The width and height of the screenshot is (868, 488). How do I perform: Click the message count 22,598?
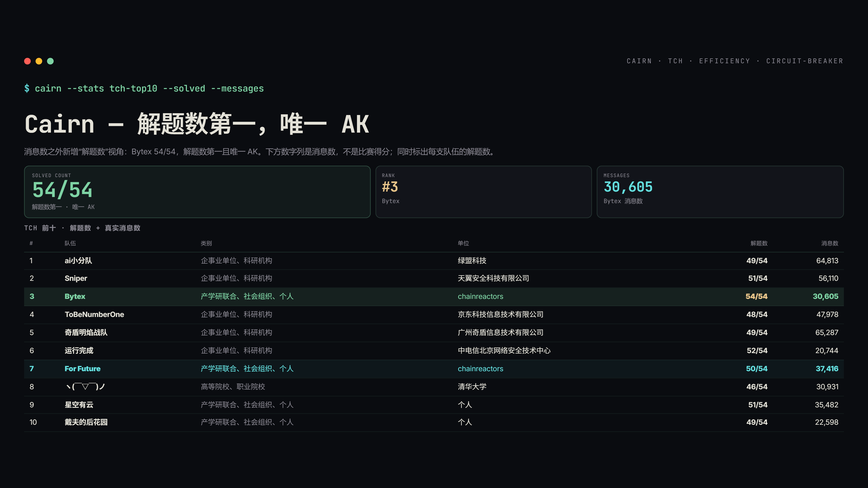tap(827, 422)
